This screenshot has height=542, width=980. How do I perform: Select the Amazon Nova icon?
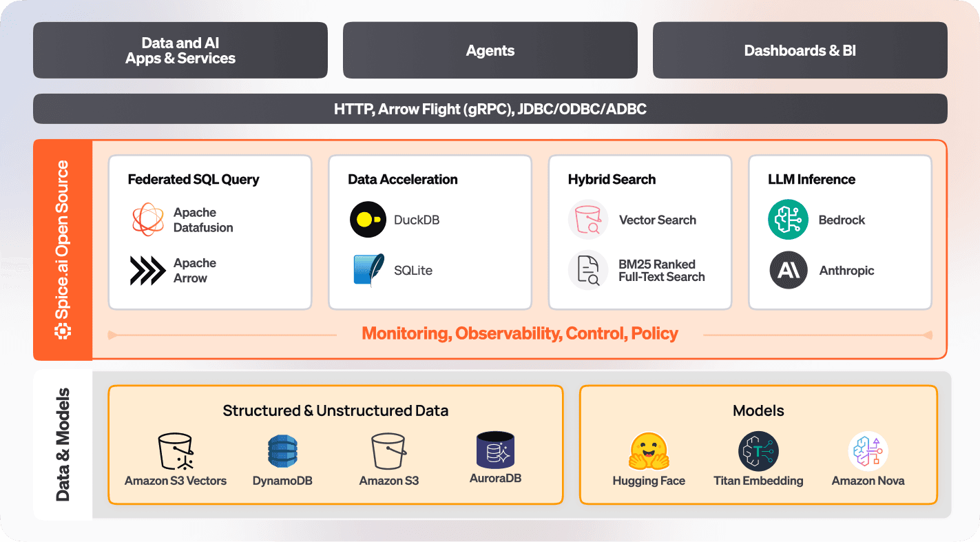click(868, 451)
